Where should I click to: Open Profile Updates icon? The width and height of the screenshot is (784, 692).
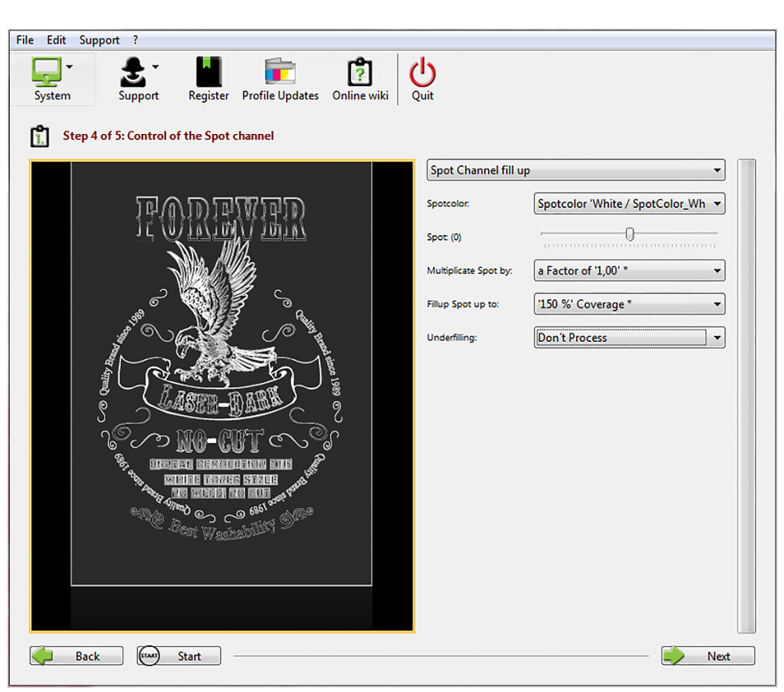click(280, 72)
